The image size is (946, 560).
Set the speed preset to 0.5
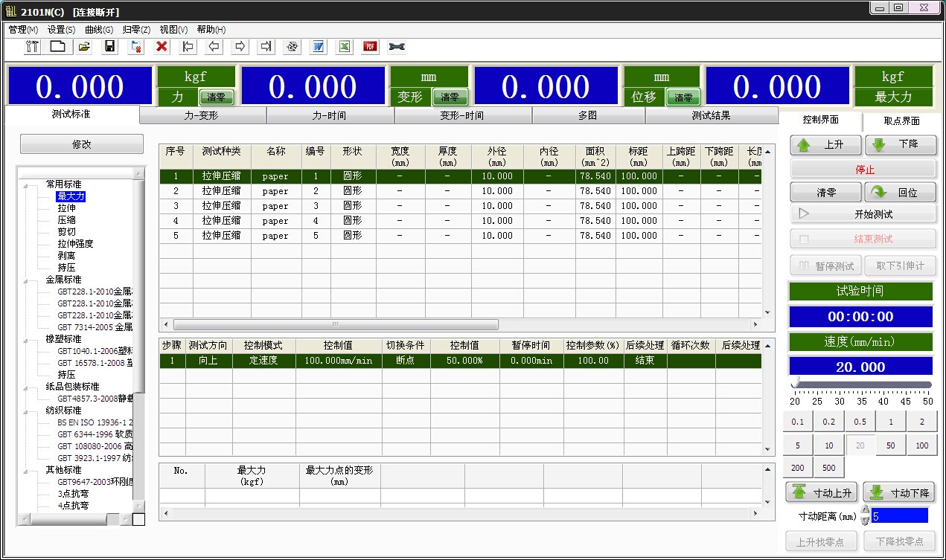click(x=860, y=422)
